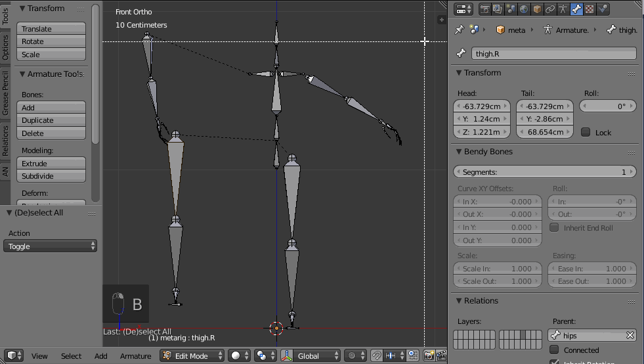
Task: Click the meta object cube in breadcrumb
Action: [x=500, y=30]
